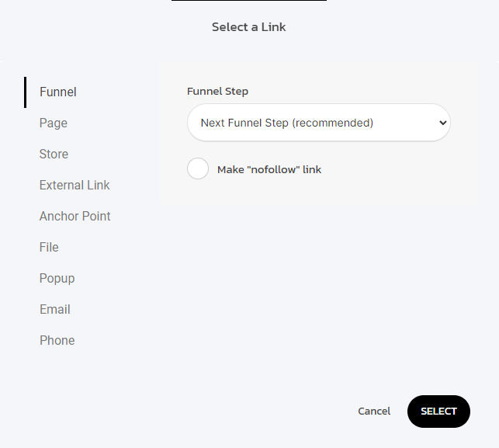Screen dimensions: 499x448
Task: Enable the nofollow link checkbox
Action: 198,169
